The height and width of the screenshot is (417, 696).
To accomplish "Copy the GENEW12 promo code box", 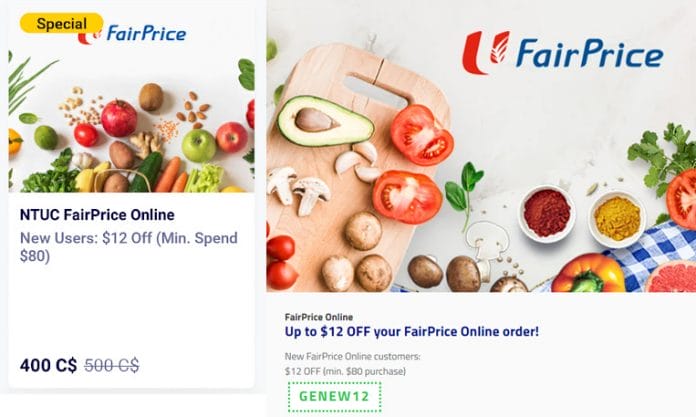I will 334,396.
